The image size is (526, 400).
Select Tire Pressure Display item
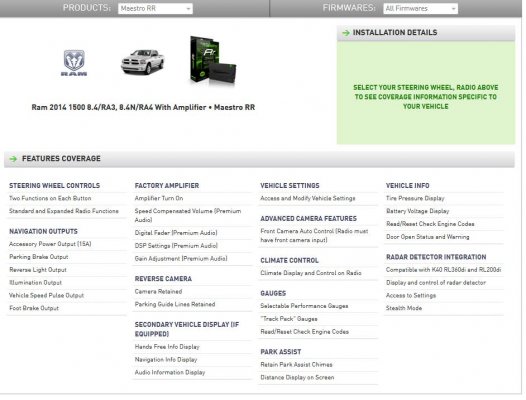click(x=415, y=198)
